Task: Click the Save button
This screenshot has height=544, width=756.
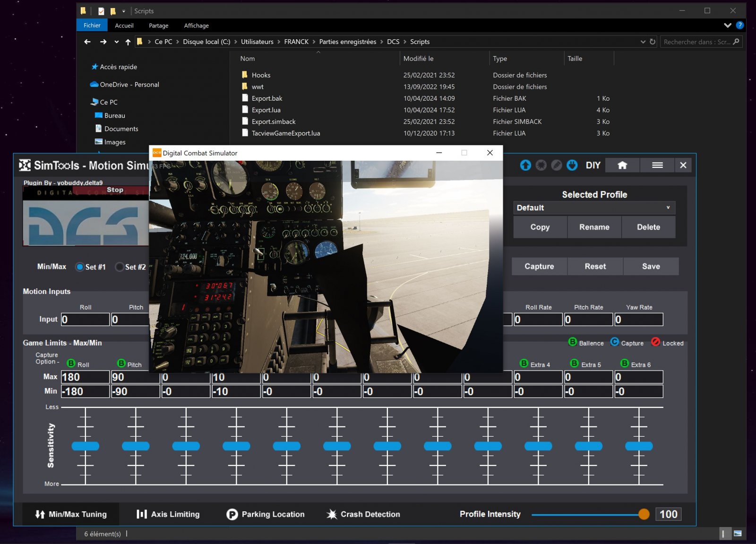Action: click(651, 267)
